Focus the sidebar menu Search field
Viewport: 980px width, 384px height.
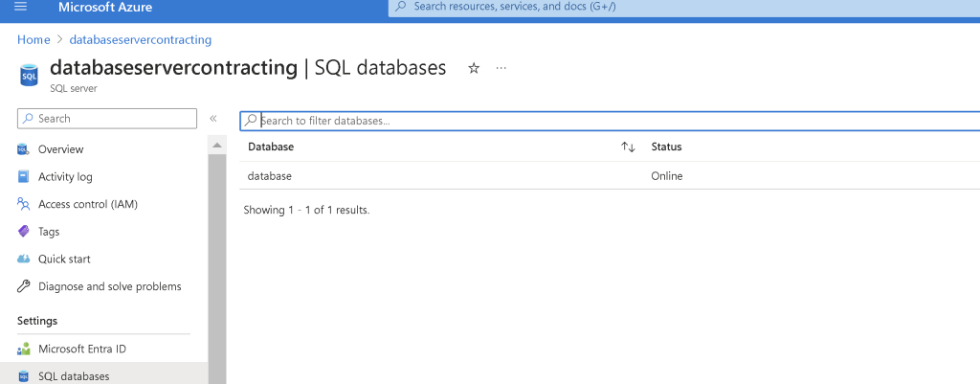[x=107, y=118]
